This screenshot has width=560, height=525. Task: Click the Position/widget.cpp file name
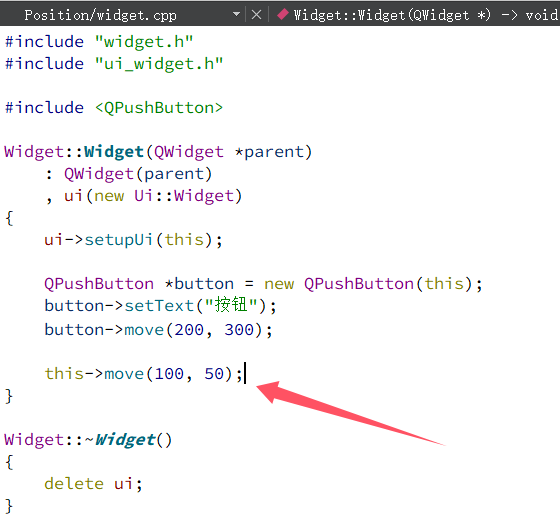(100, 15)
